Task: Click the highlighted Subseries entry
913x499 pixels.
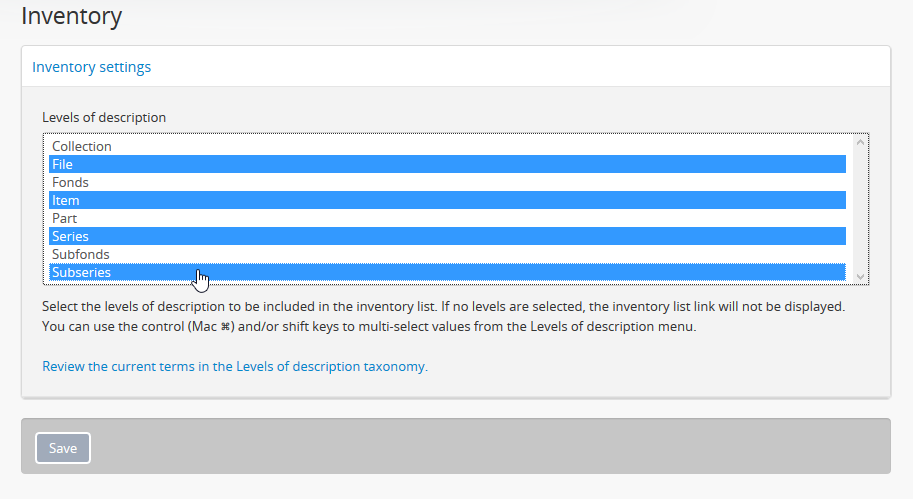Action: (x=82, y=273)
